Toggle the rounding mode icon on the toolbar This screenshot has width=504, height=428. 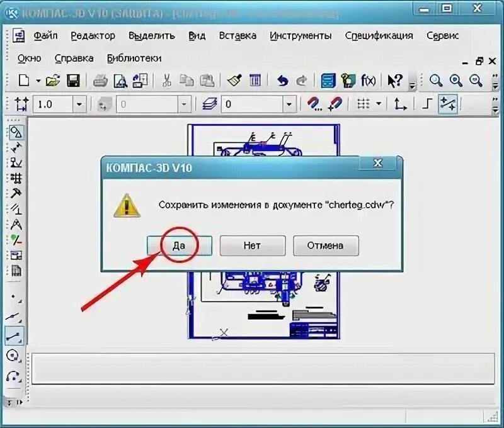(x=448, y=104)
